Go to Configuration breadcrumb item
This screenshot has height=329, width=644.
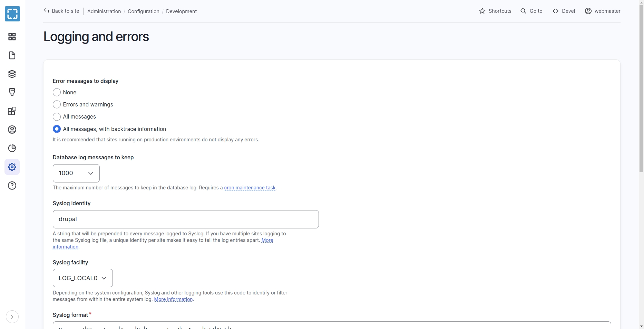(x=143, y=11)
